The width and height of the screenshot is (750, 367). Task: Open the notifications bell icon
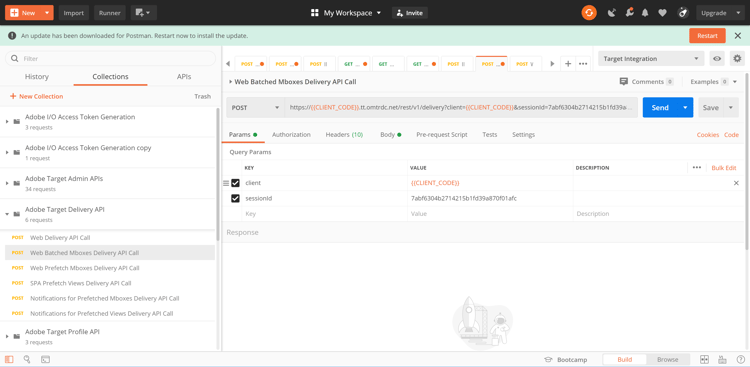tap(645, 13)
